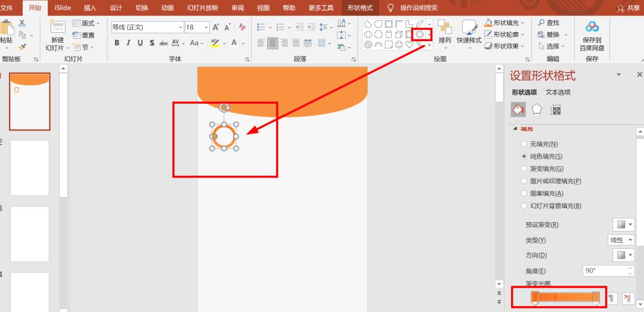Viewport: 644px width, 312px height.
Task: Open the Effects pentagon icon in format pane
Action: (x=537, y=110)
